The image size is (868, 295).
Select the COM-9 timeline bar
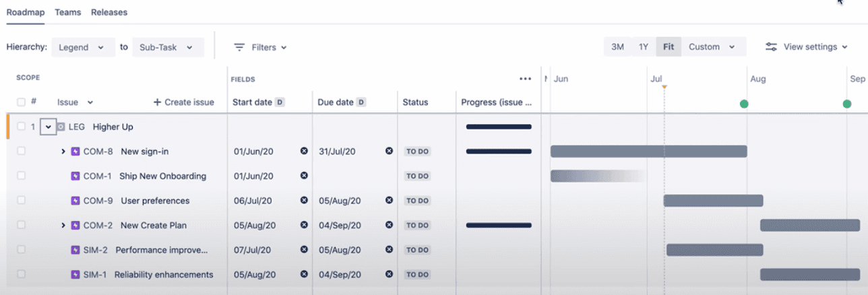pyautogui.click(x=713, y=200)
